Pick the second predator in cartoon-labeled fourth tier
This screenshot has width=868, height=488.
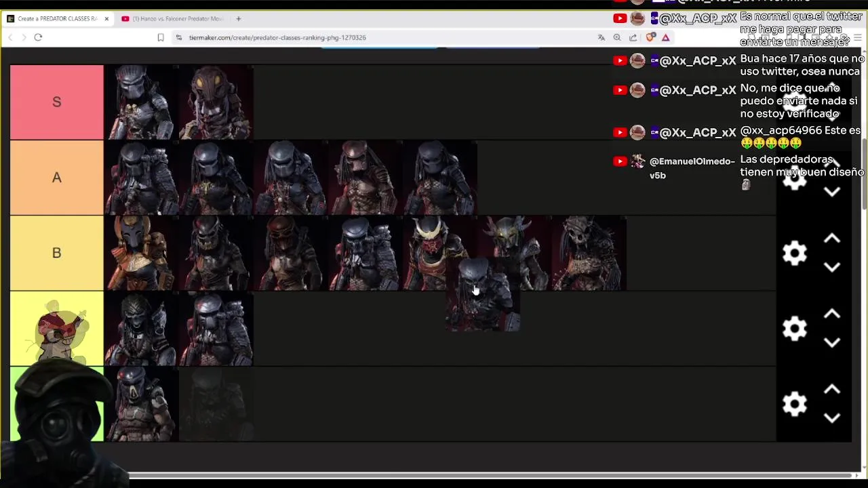(x=216, y=328)
